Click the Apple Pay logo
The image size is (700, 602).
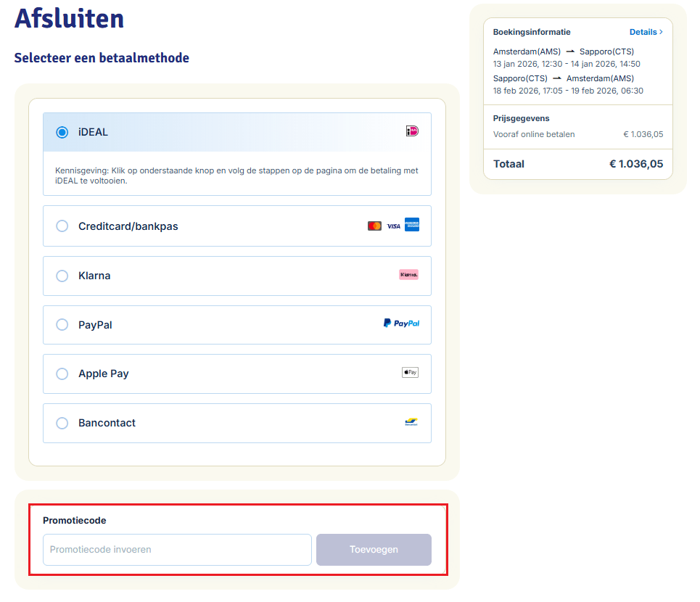(x=410, y=372)
